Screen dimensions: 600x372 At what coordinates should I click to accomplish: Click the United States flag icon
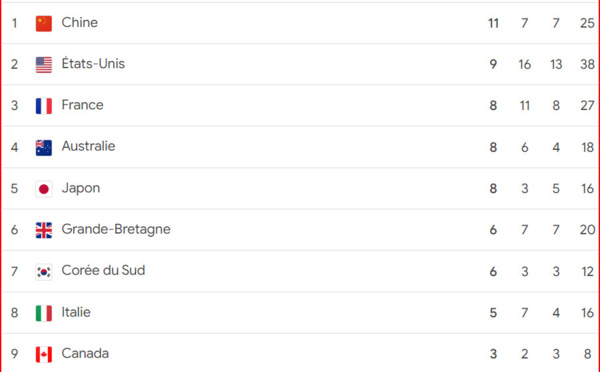point(44,65)
